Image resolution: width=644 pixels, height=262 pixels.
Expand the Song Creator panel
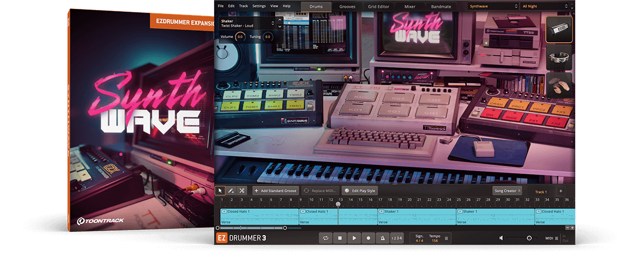[507, 191]
